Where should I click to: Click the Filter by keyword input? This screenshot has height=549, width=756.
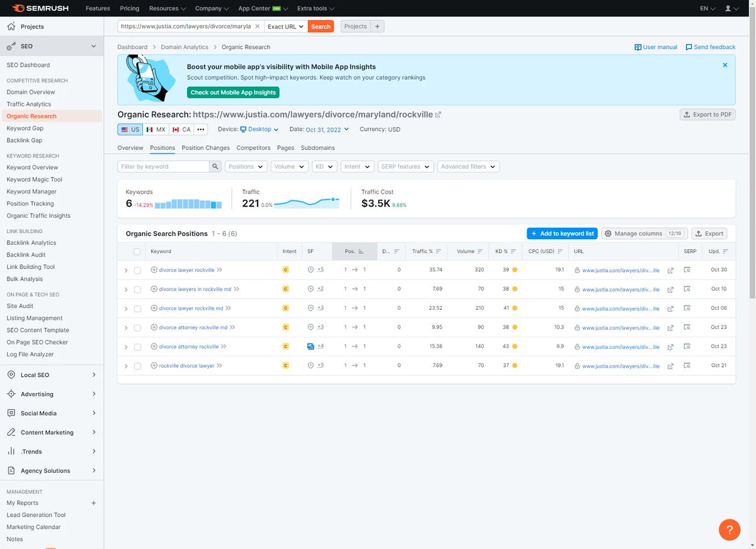(163, 167)
